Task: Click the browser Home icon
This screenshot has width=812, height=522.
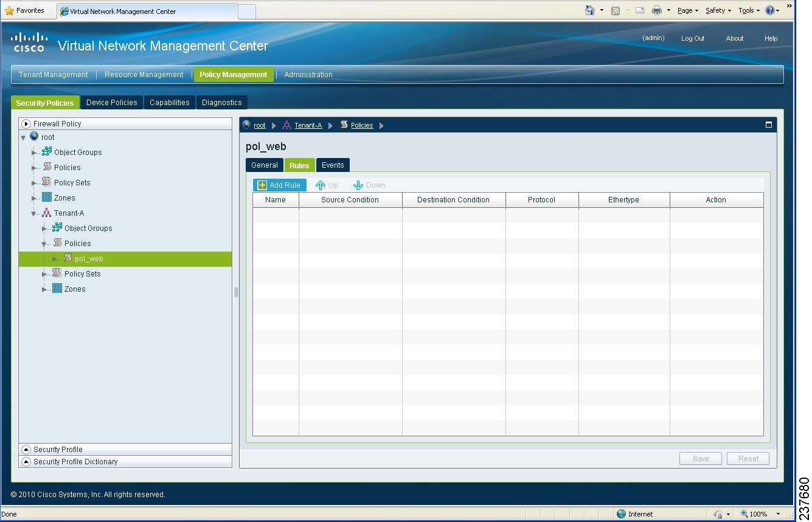Action: pyautogui.click(x=590, y=10)
